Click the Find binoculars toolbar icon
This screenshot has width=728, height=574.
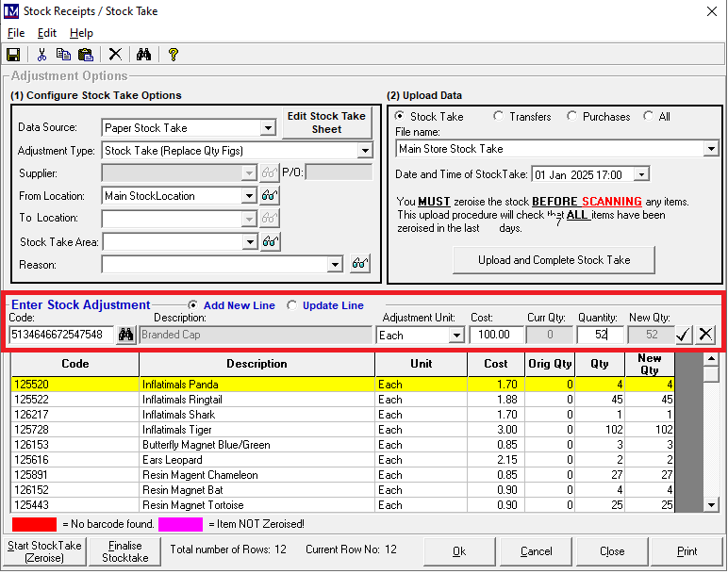click(x=143, y=55)
